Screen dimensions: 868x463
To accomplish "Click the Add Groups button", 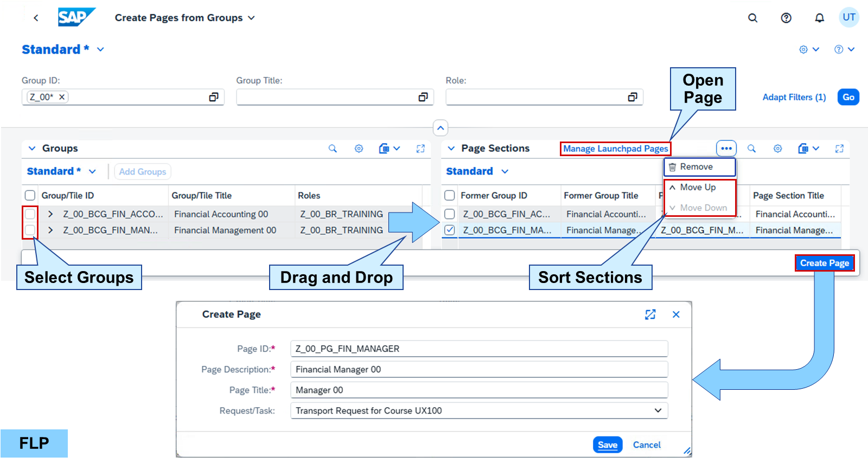I will click(x=143, y=172).
